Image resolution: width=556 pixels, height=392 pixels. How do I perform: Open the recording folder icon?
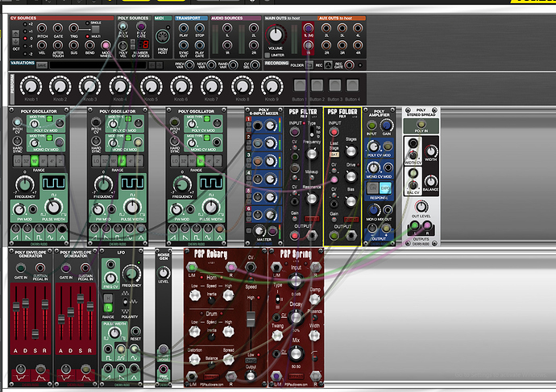[309, 65]
